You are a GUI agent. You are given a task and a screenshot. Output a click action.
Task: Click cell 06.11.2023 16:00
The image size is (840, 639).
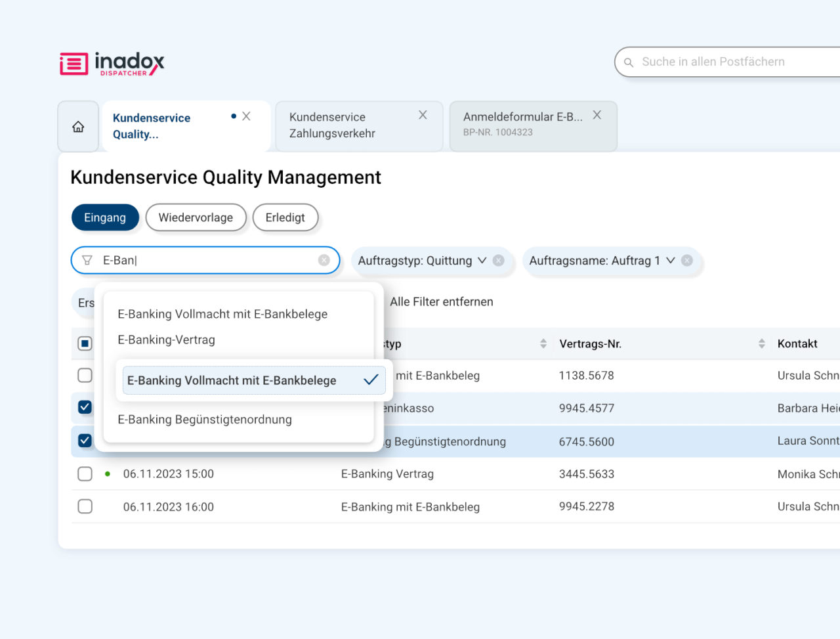point(169,506)
